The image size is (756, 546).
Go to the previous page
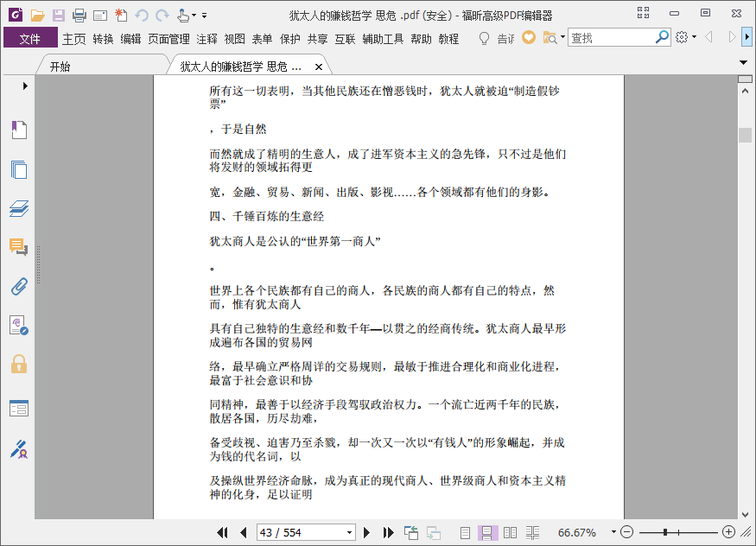pos(243,532)
